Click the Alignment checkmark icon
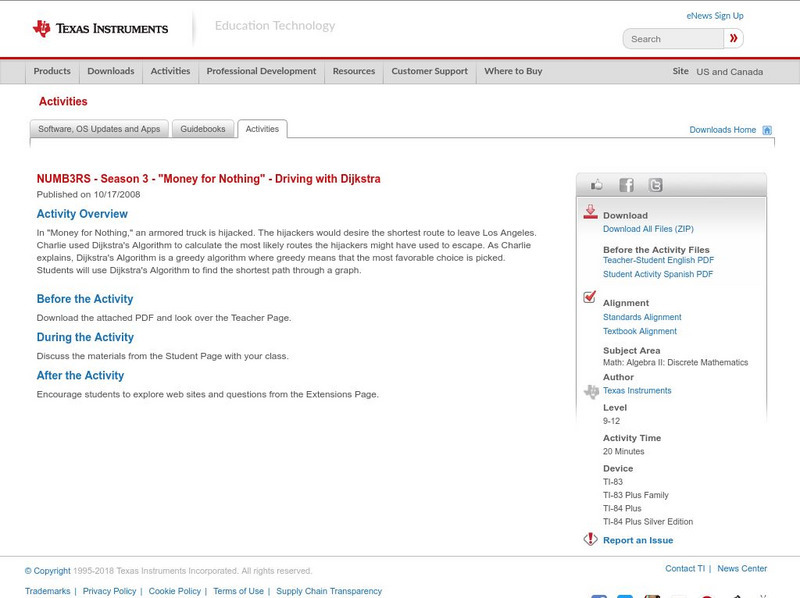Image resolution: width=800 pixels, height=598 pixels. pos(589,297)
